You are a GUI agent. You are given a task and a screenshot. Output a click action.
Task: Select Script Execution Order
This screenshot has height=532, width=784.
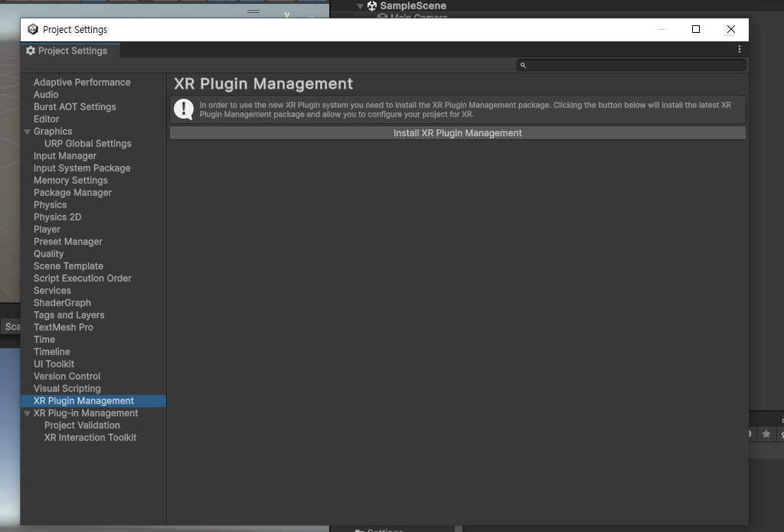point(83,278)
